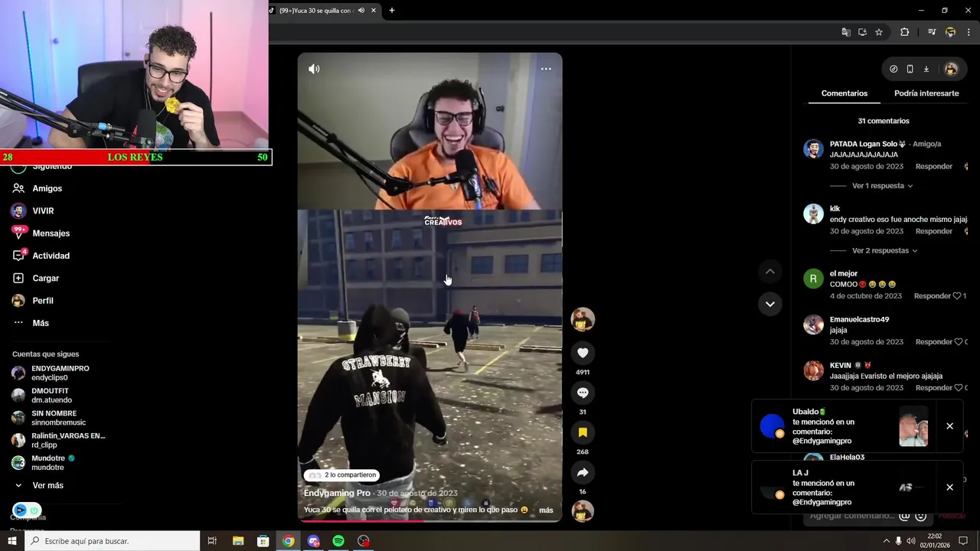This screenshot has width=980, height=551.
Task: Open emoji picker in comment box
Action: coord(921,516)
